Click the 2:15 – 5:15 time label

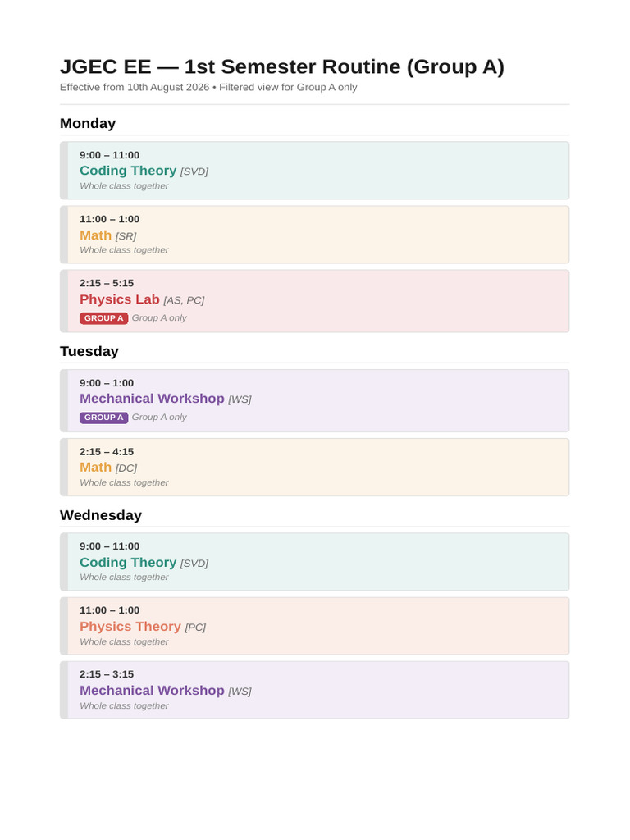[x=107, y=283]
